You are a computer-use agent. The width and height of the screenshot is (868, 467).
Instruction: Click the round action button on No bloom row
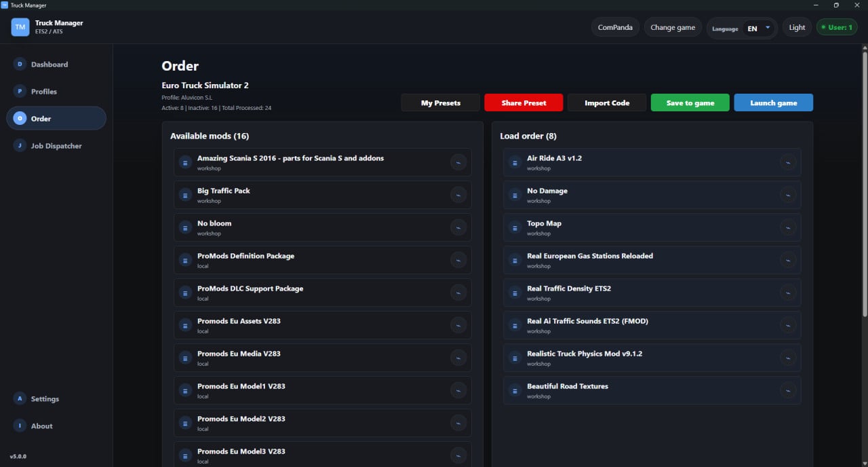pos(458,227)
